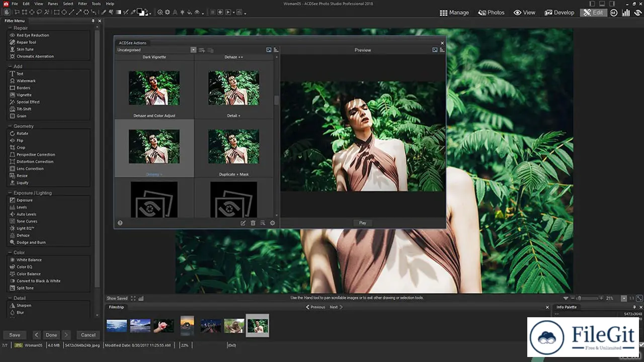Click the foreground/background color swatch
644x362 pixels.
click(x=141, y=12)
